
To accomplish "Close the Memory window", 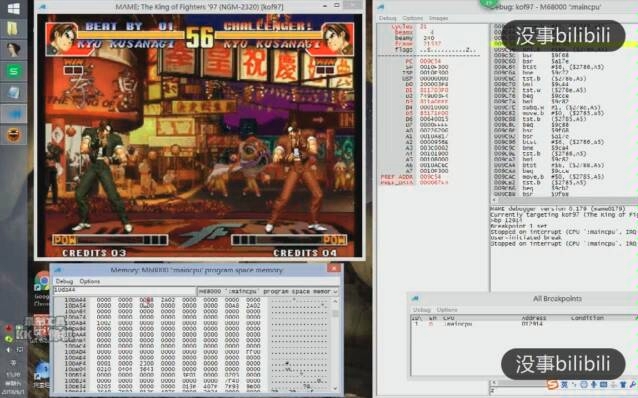I will [334, 268].
